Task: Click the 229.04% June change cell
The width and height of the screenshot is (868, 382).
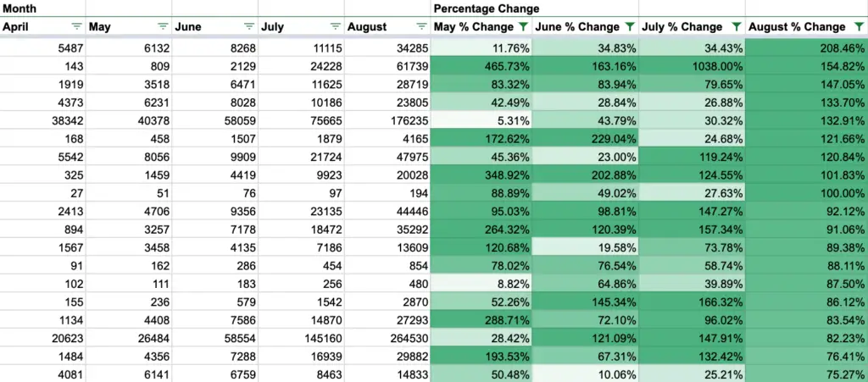Action: (585, 139)
